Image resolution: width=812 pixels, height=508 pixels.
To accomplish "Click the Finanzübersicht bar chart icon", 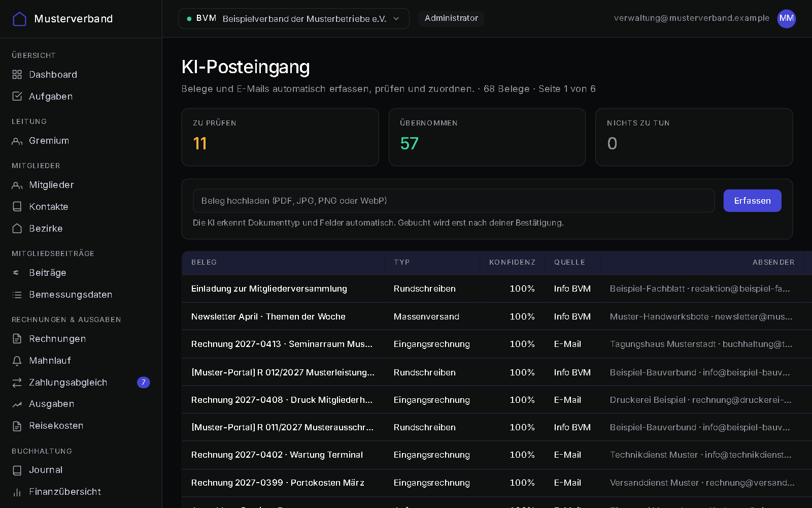I will (17, 492).
